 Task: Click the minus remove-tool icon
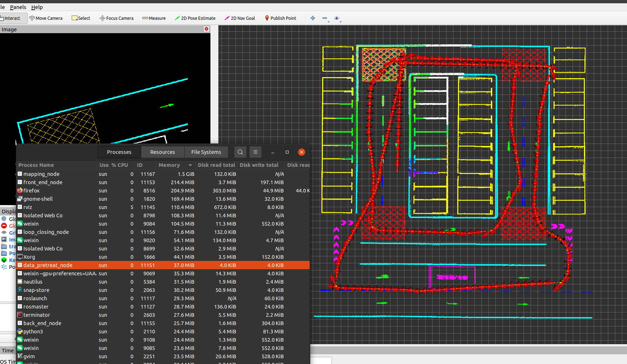coord(325,18)
